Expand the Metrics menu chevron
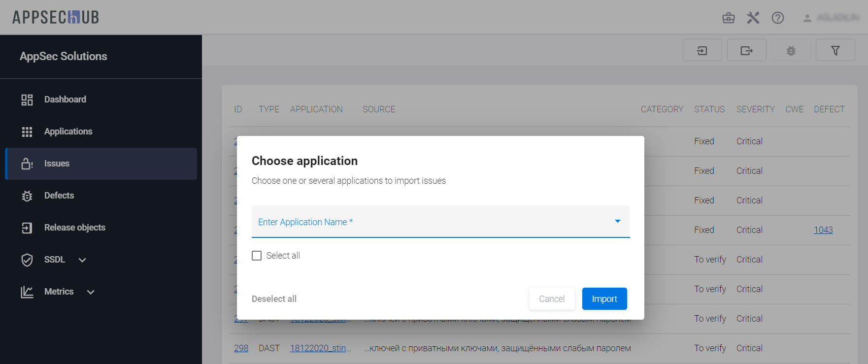 point(91,292)
